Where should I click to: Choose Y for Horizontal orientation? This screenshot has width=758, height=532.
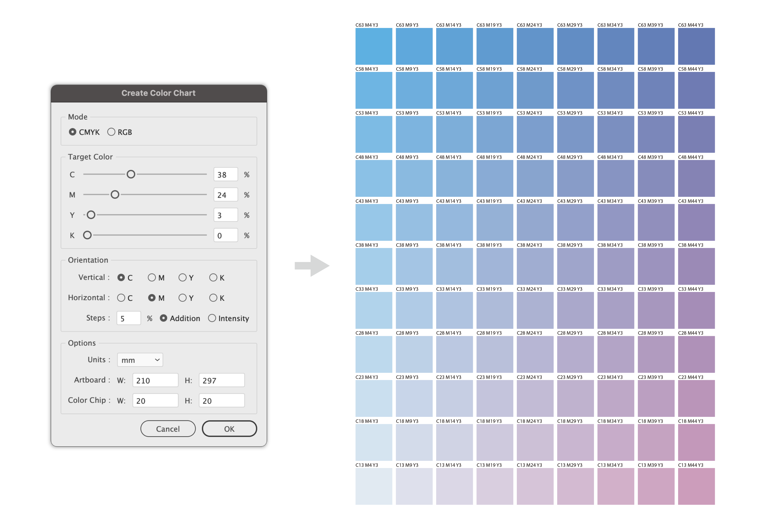[x=182, y=298]
